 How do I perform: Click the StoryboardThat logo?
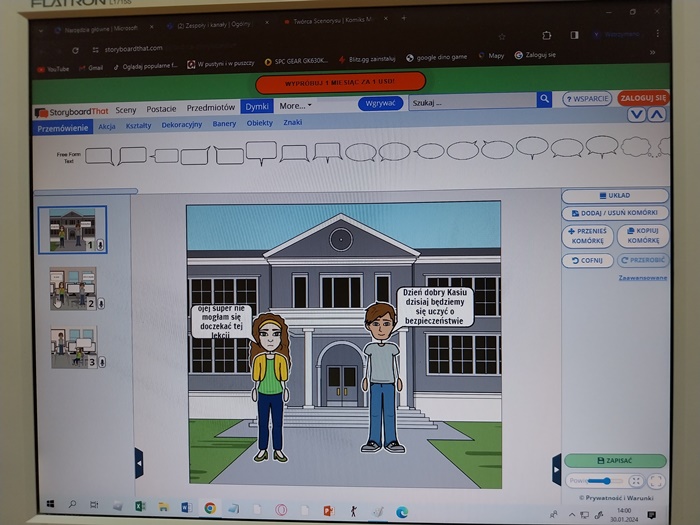click(x=72, y=112)
